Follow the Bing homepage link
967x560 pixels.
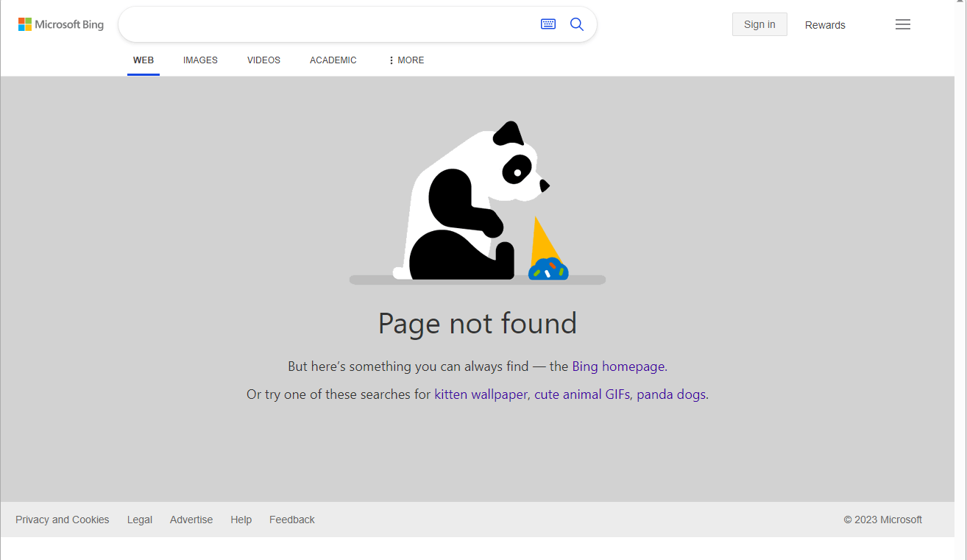point(618,366)
